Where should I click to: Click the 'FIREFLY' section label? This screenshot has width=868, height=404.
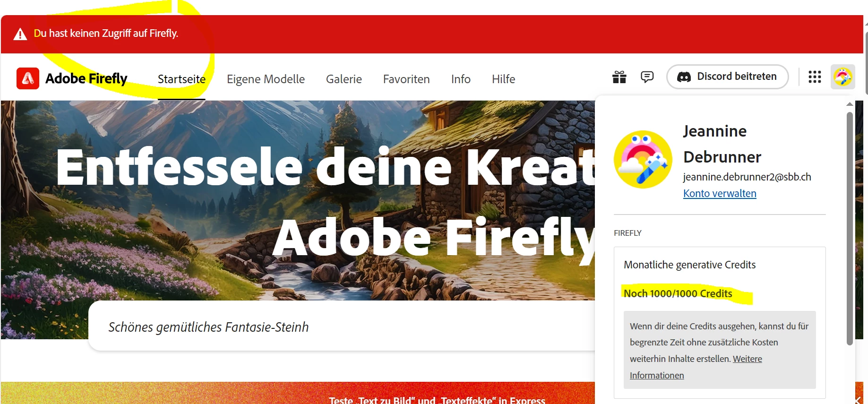[627, 233]
